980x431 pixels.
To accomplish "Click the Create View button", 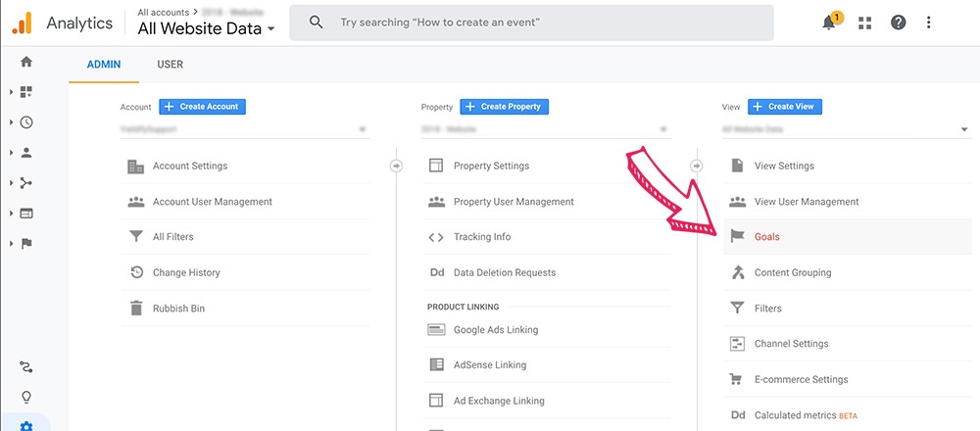I will pyautogui.click(x=785, y=107).
